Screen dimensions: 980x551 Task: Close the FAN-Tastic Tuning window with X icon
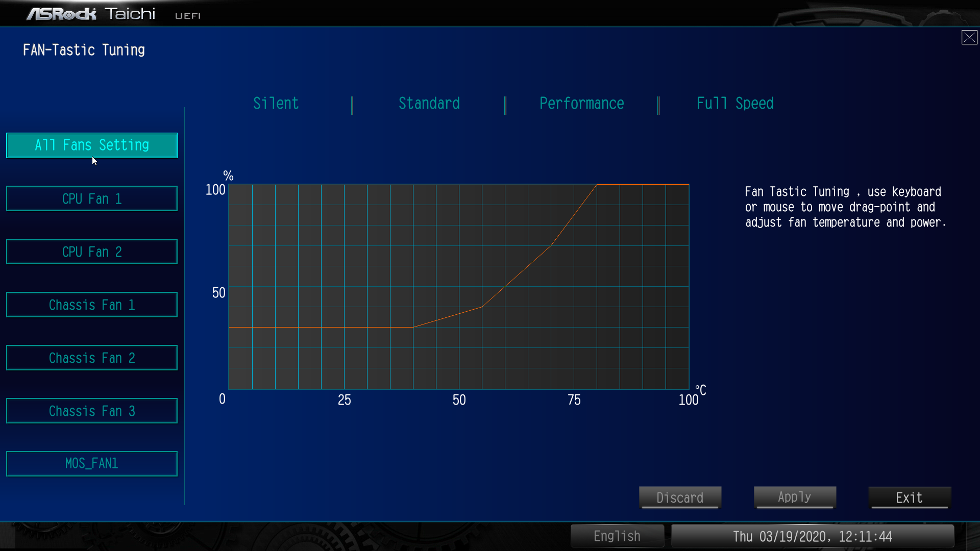[969, 37]
